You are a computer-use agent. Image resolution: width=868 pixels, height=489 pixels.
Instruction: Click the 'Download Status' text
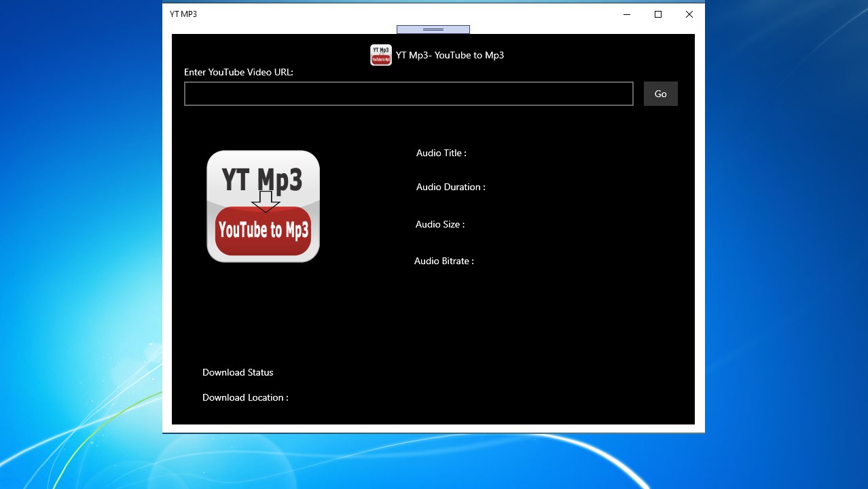tap(238, 372)
